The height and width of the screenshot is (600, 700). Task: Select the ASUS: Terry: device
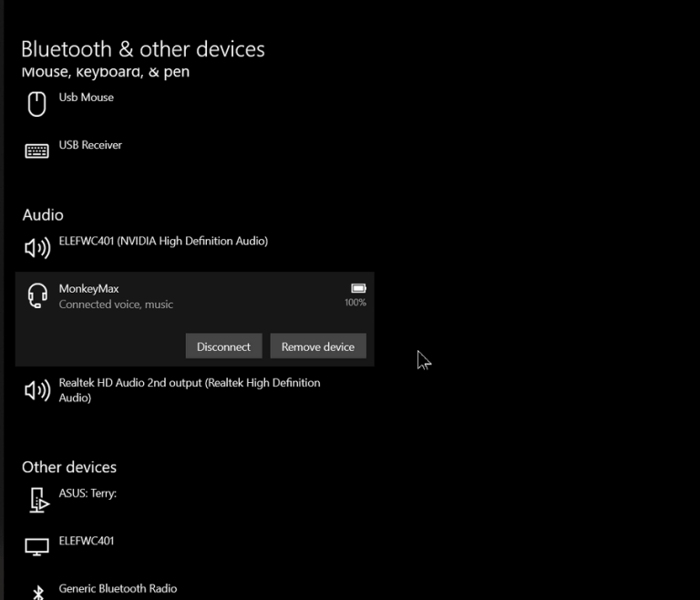click(x=87, y=493)
